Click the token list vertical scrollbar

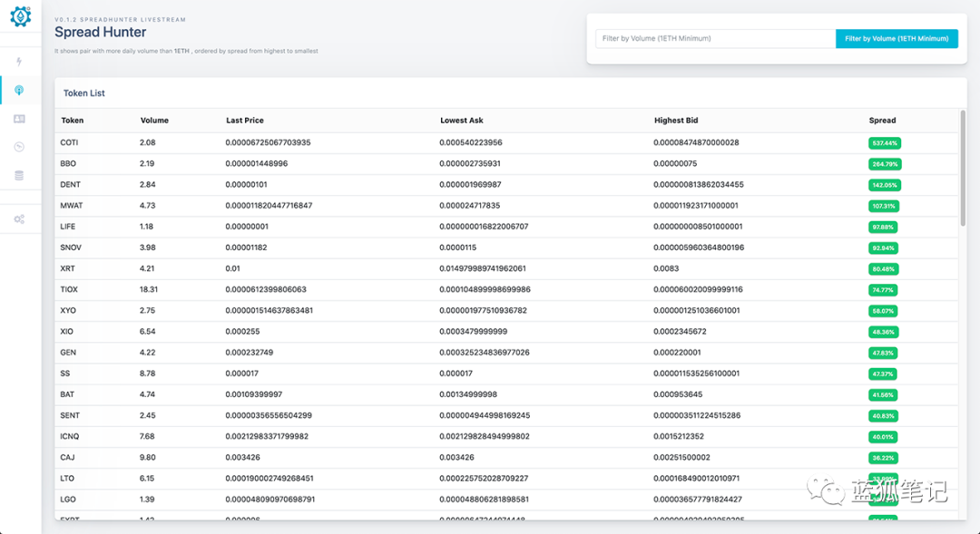pos(963,168)
